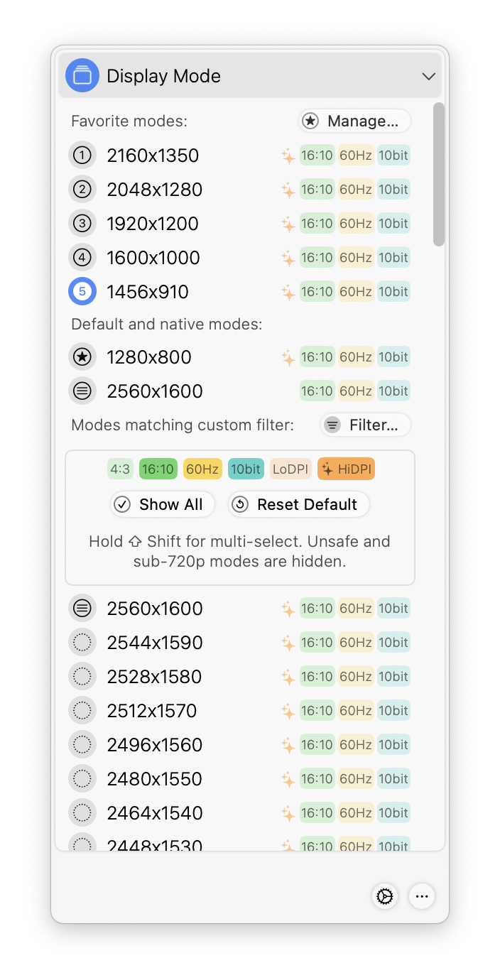Click the native mode icon beside 2560x1600 LoDPI
Image resolution: width=500 pixels, height=980 pixels.
(82, 391)
